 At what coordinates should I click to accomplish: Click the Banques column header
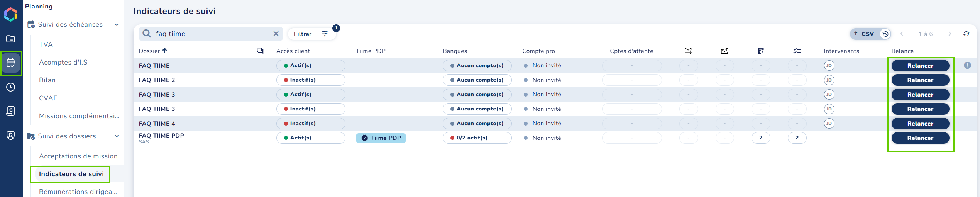coord(455,51)
